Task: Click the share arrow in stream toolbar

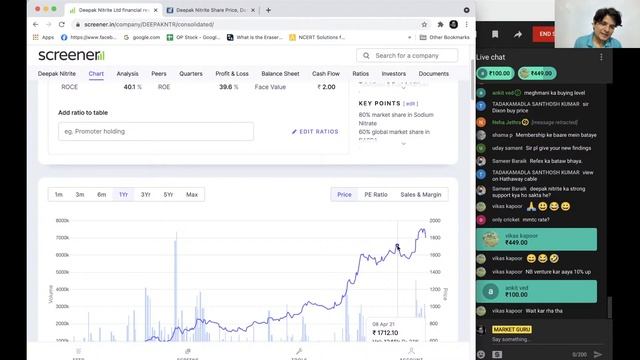Action: [518, 34]
